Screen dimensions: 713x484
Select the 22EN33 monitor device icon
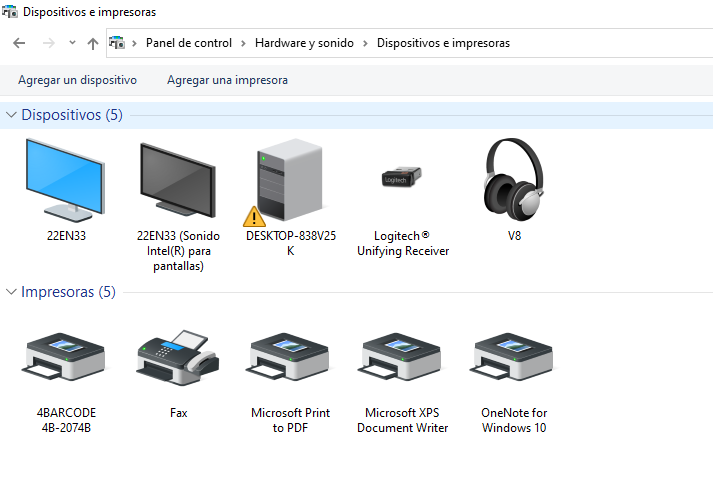(65, 180)
